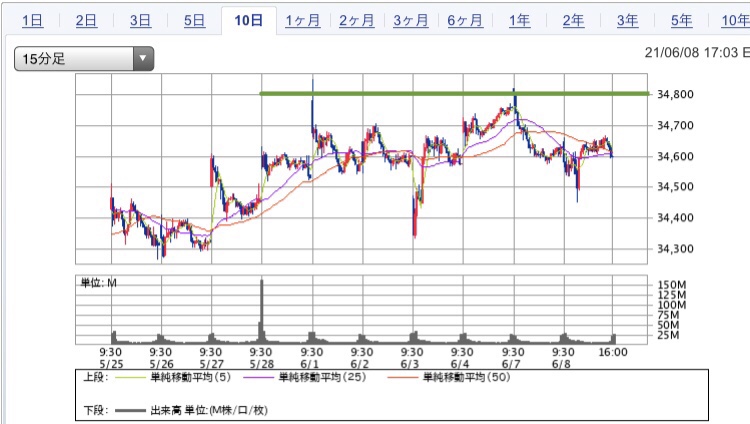Click the 6/8 date axis label
Viewport: 750px width, 424px height.
(561, 364)
